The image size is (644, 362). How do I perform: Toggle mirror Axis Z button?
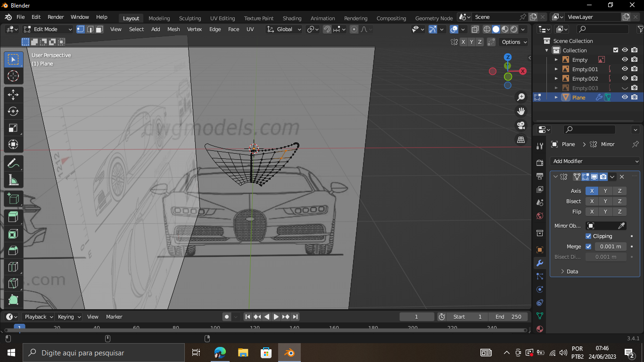[619, 191]
